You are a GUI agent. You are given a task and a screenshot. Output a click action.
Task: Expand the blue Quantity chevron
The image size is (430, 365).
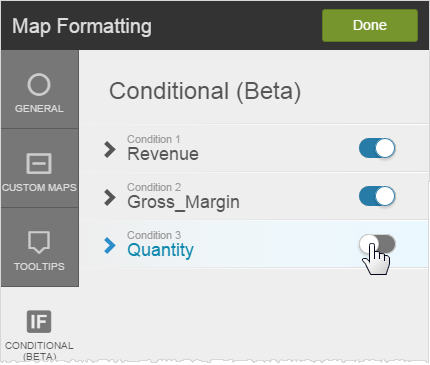(110, 246)
